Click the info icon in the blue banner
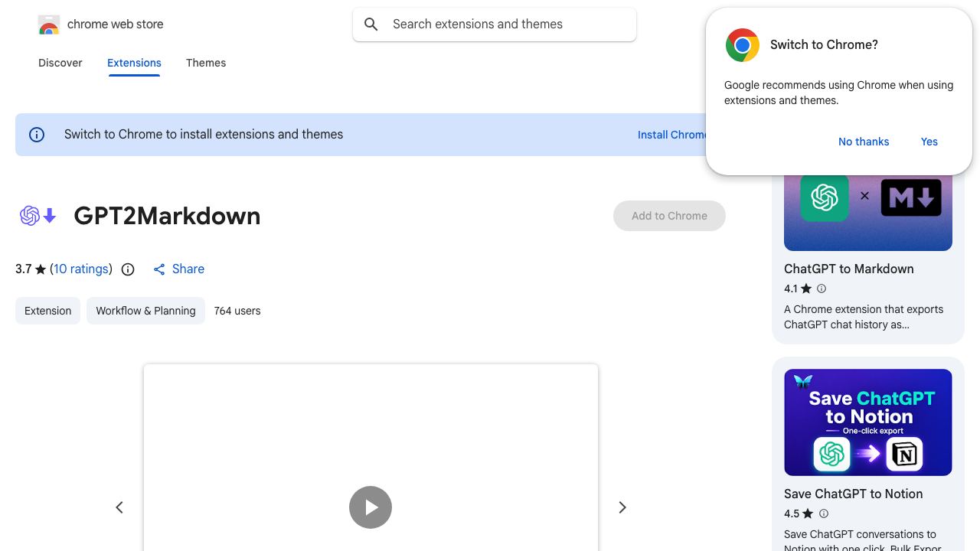The height and width of the screenshot is (551, 980). pyautogui.click(x=37, y=135)
